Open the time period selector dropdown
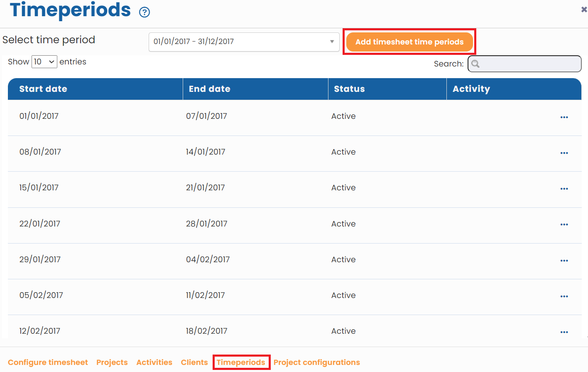 [244, 42]
